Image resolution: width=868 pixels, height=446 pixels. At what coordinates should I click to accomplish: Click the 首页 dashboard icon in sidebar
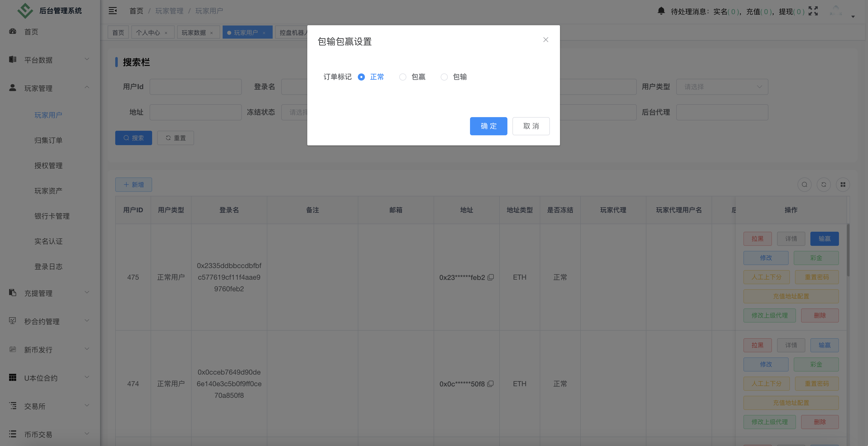[12, 31]
